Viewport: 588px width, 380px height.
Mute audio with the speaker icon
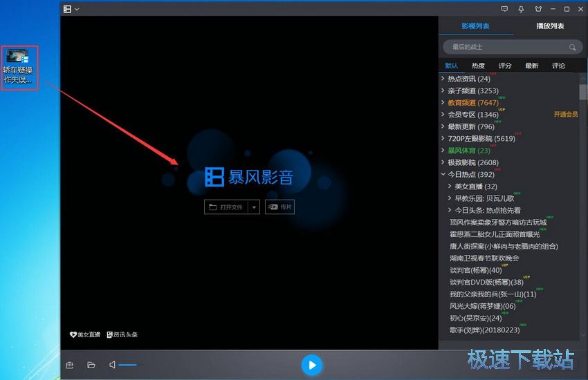112,365
